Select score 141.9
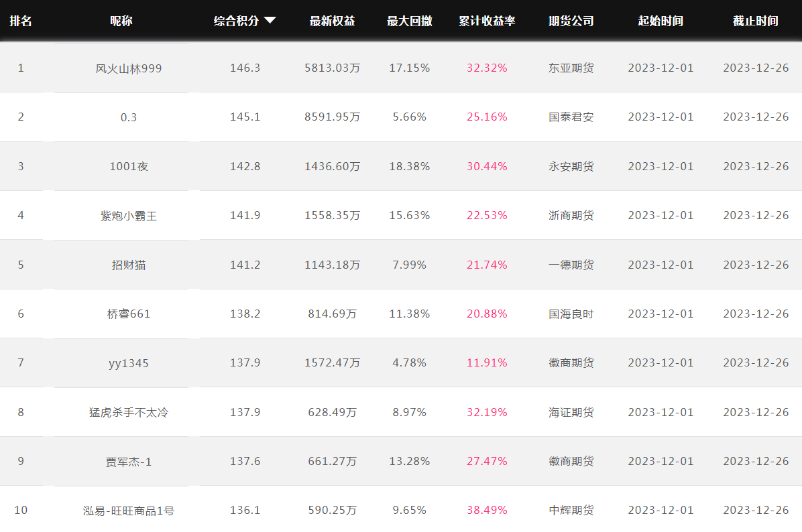802x532 pixels. [245, 216]
